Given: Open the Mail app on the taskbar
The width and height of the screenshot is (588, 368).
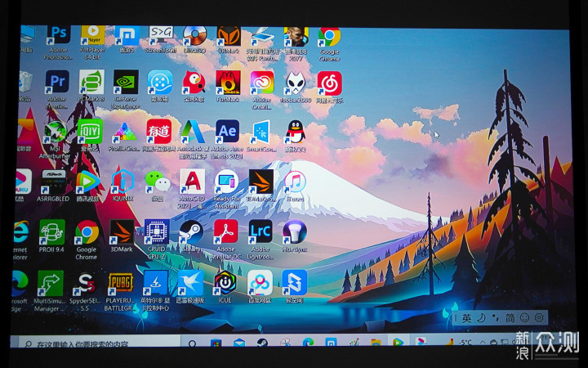Looking at the screenshot, I should 238,343.
